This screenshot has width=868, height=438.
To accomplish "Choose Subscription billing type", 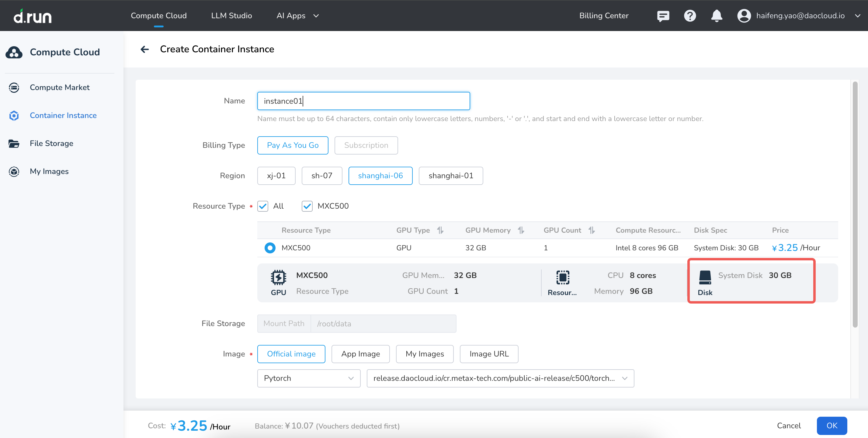I will [366, 145].
